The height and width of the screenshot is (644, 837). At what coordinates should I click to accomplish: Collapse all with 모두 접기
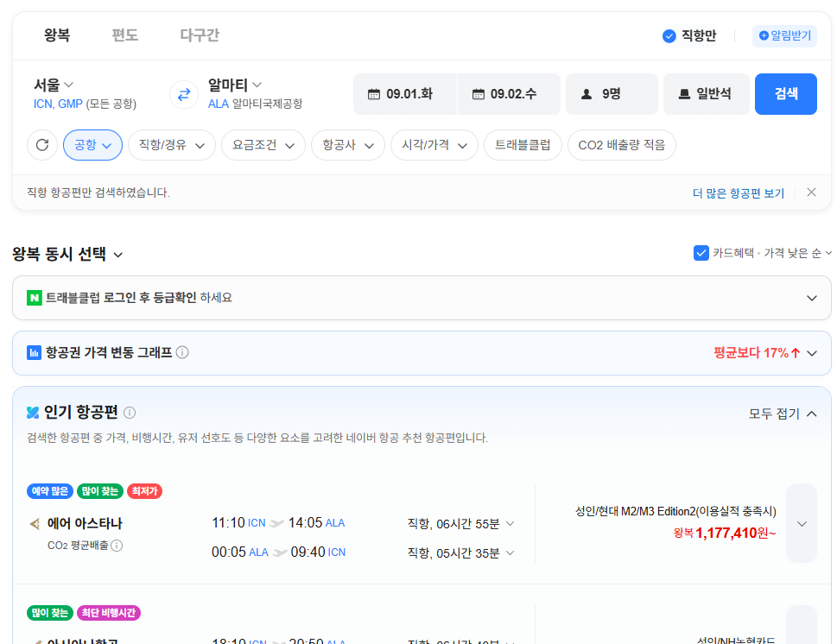click(x=783, y=414)
